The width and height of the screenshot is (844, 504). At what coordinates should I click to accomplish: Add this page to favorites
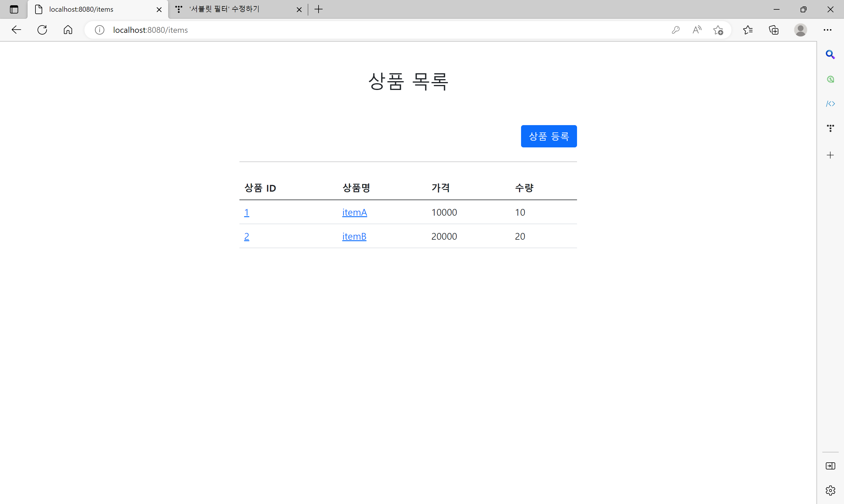tap(718, 30)
